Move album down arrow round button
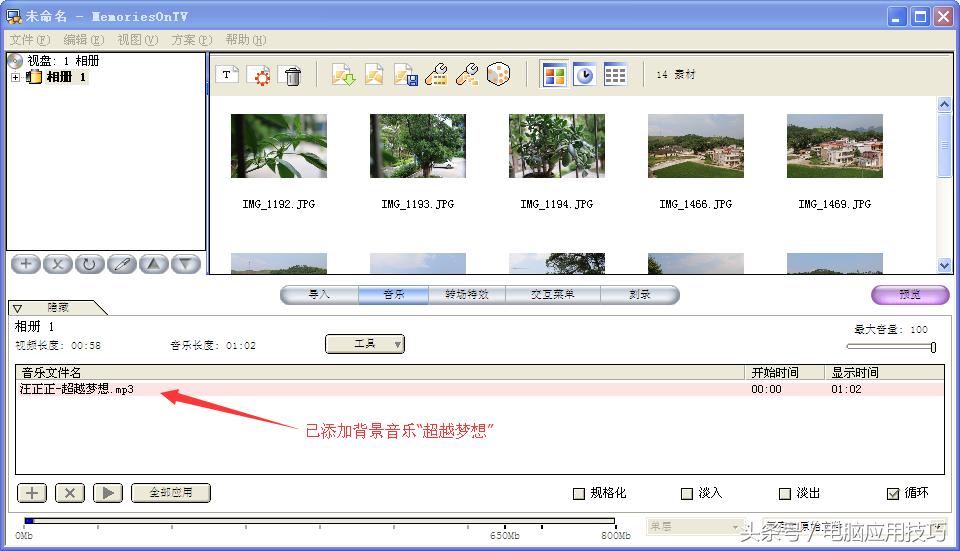Screen dimensions: 960x551 point(186,264)
